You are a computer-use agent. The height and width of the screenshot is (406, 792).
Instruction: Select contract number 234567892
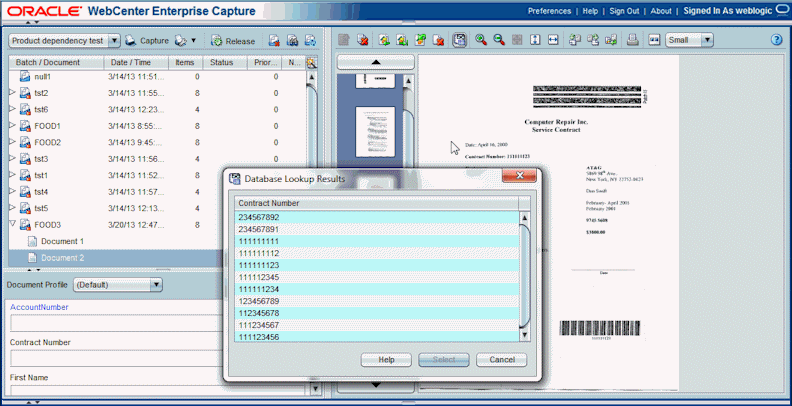tap(377, 217)
